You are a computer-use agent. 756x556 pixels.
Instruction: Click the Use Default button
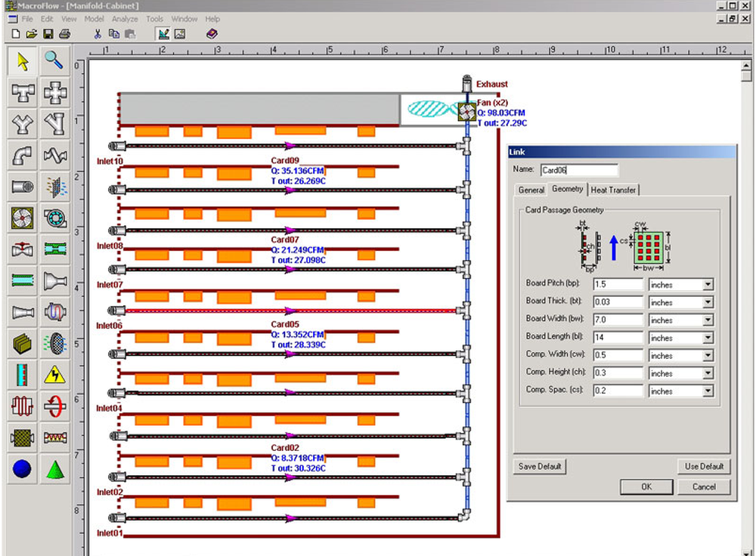704,466
